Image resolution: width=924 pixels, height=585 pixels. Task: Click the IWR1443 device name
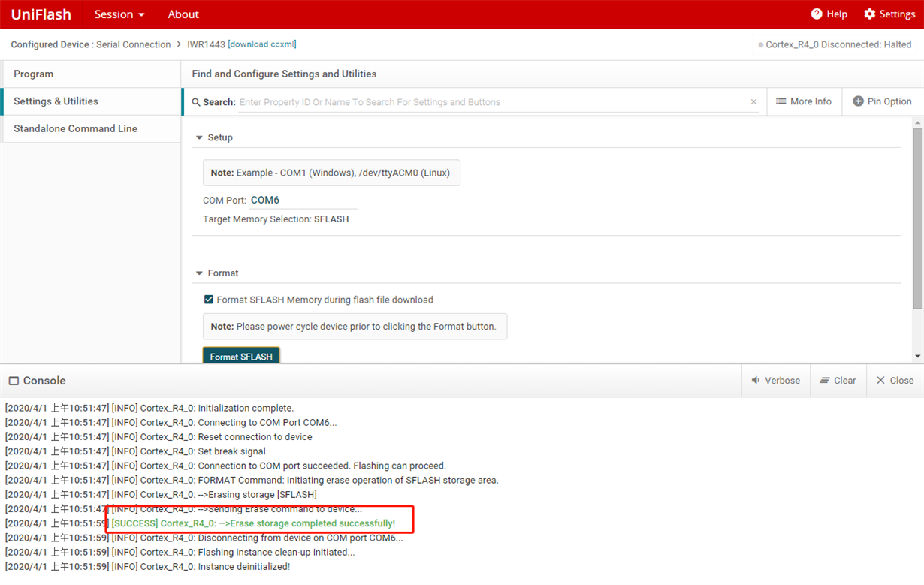point(206,44)
